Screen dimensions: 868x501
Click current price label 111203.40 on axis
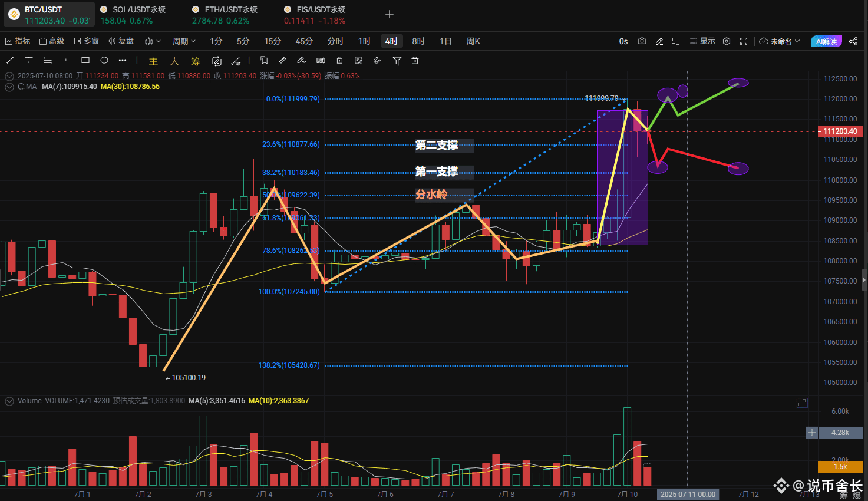pos(840,131)
